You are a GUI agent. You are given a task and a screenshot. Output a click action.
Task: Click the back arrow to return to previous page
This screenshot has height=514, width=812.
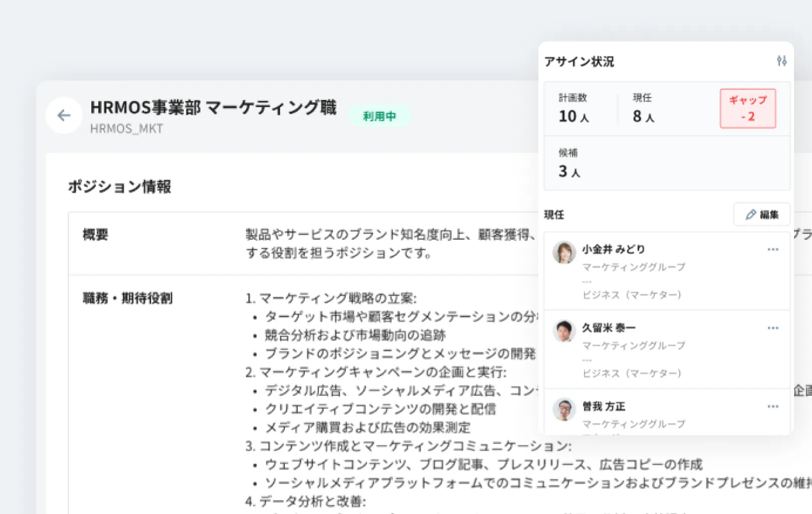(x=64, y=115)
